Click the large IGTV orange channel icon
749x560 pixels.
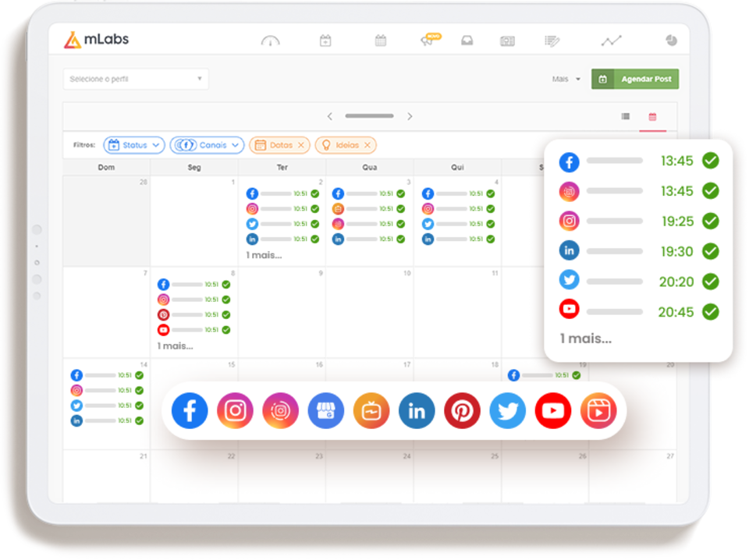371,410
